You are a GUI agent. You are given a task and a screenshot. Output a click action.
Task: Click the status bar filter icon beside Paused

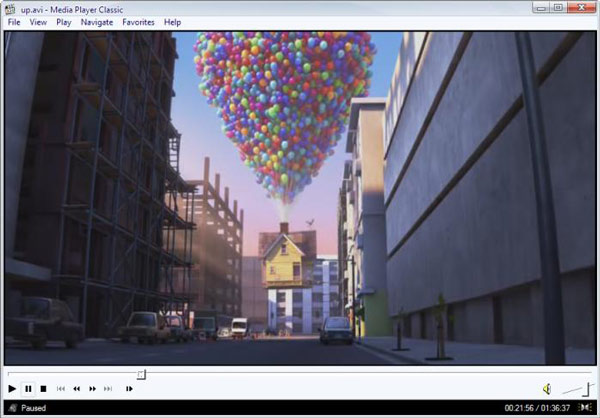[x=13, y=408]
